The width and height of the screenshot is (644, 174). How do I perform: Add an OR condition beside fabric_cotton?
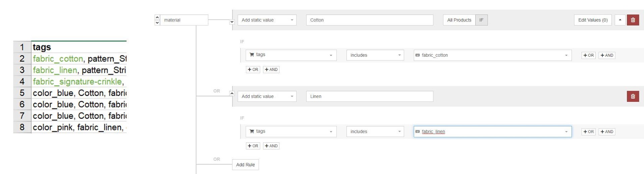[589, 55]
